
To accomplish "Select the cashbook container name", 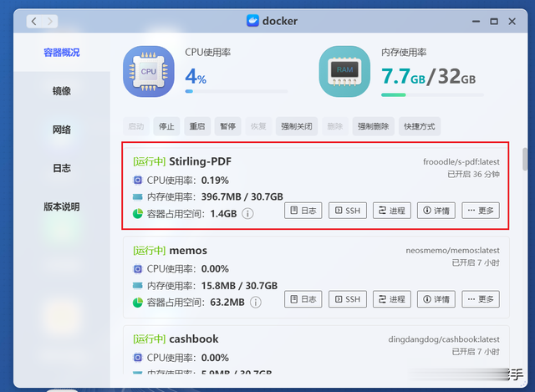I will (194, 339).
